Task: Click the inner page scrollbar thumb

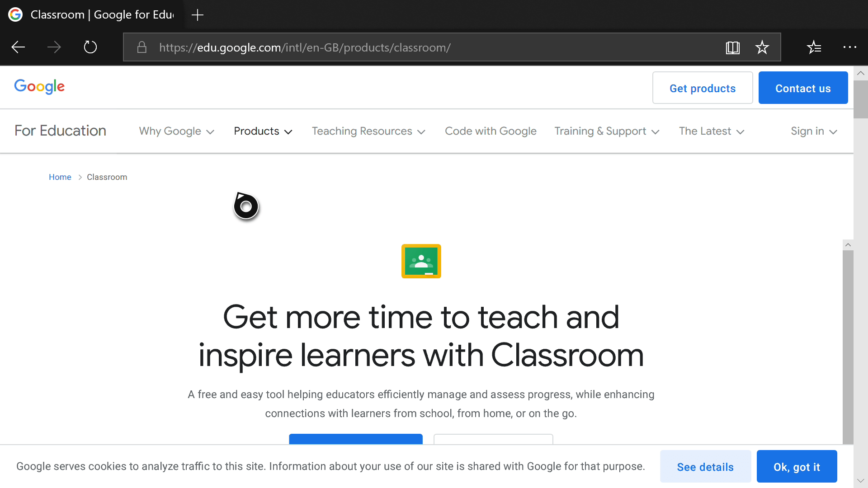Action: 848,347
